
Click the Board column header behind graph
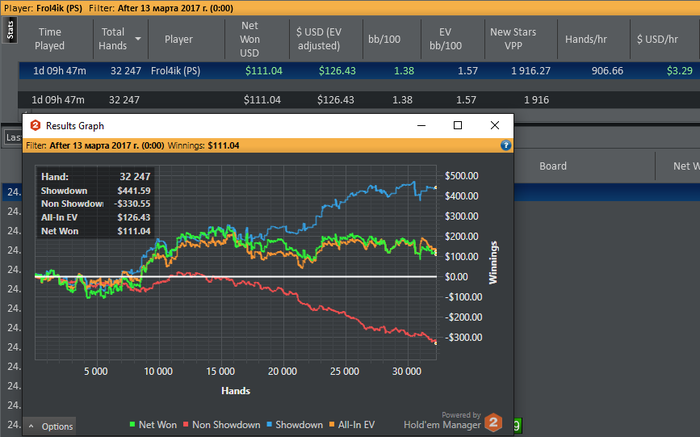[x=553, y=166]
